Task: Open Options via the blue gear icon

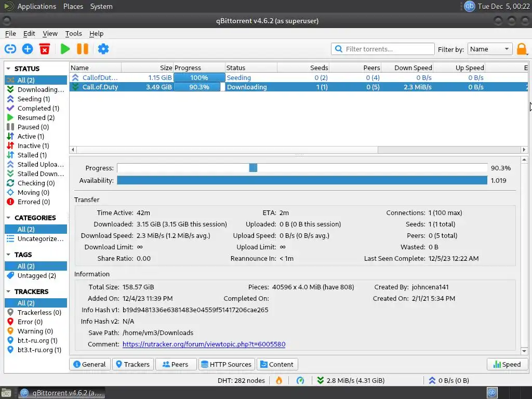Action: click(x=103, y=49)
